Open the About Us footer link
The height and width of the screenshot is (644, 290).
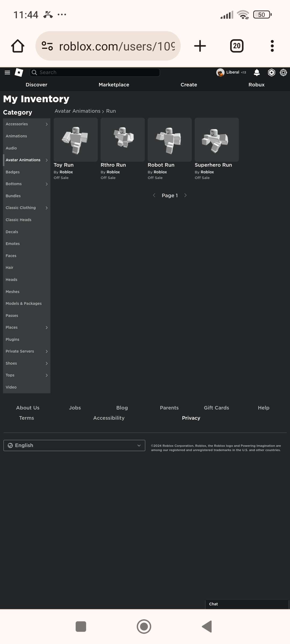click(28, 408)
